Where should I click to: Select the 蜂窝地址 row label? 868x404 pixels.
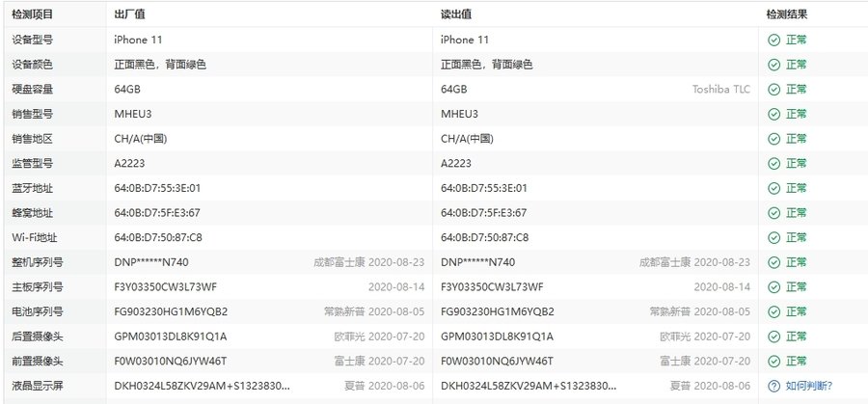(x=33, y=212)
